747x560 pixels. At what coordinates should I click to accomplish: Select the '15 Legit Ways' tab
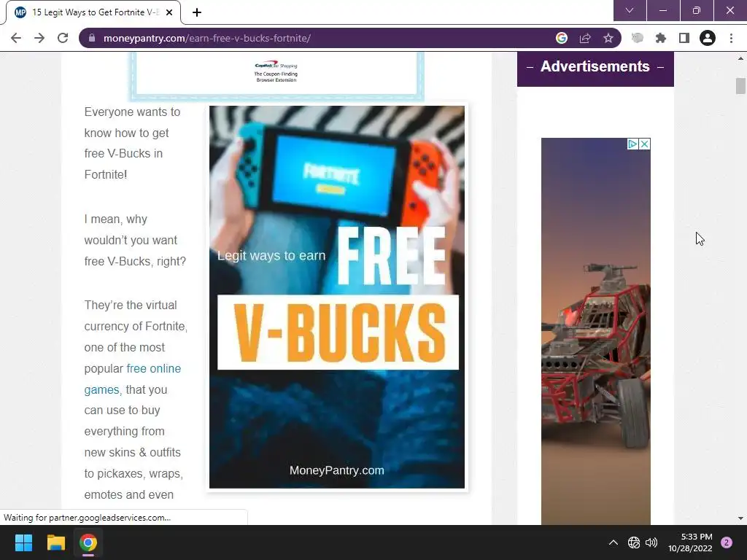tap(93, 12)
